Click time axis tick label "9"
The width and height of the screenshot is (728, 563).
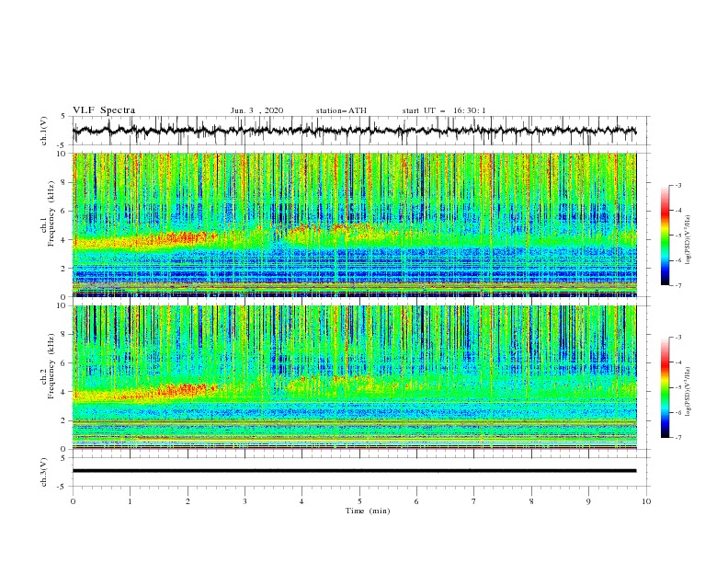coord(588,501)
